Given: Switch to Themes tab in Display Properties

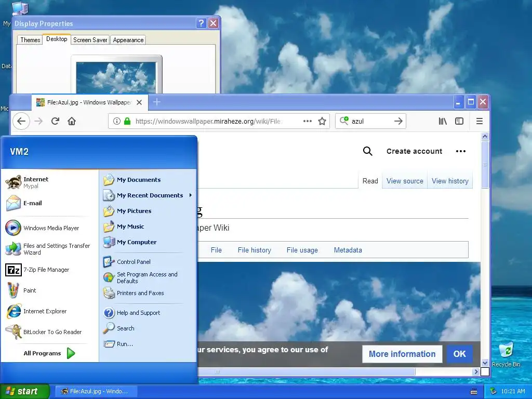Looking at the screenshot, I should point(30,39).
